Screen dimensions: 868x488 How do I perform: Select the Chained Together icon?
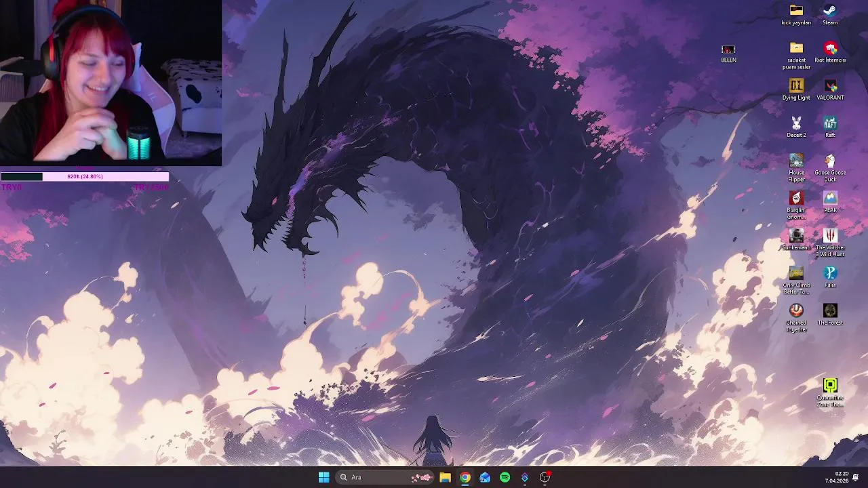pos(796,318)
